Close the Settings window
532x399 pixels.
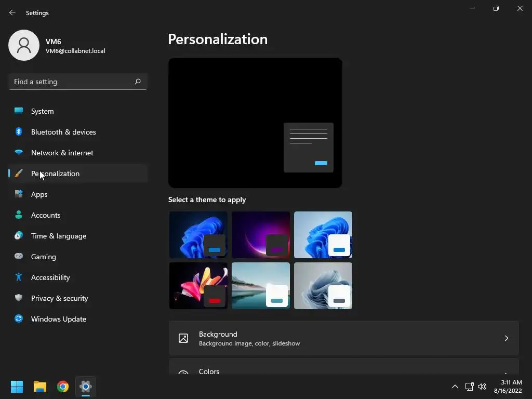tap(520, 8)
